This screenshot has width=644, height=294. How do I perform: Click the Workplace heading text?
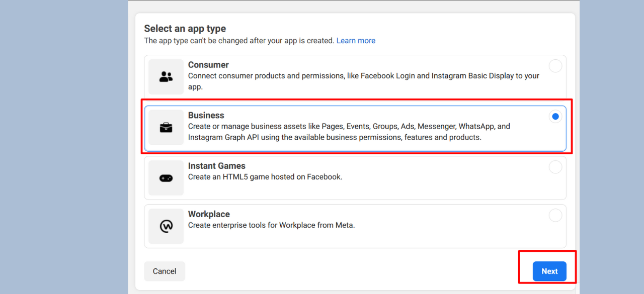(209, 214)
